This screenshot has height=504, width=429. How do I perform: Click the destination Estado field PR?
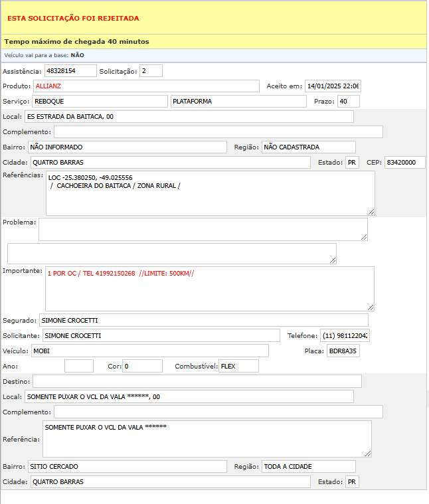click(352, 481)
